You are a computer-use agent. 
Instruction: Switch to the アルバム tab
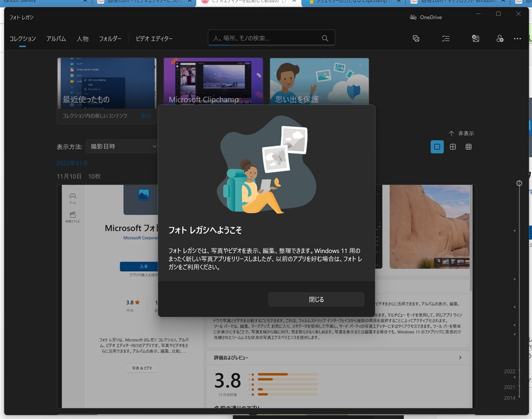coord(56,38)
